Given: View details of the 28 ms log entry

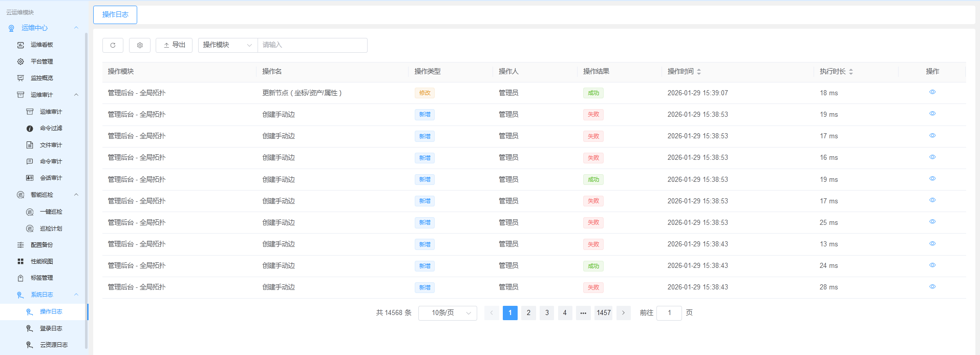Looking at the screenshot, I should point(932,287).
